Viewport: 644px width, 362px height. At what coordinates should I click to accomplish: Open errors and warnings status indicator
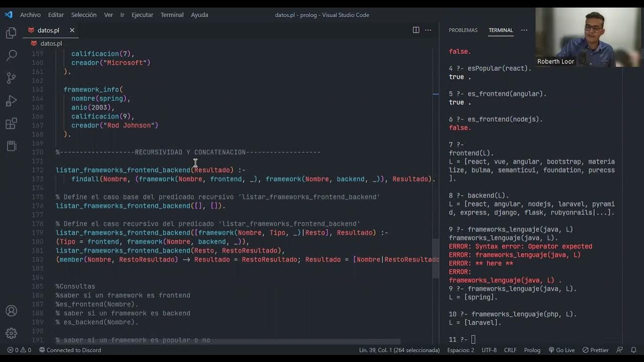[x=19, y=350]
